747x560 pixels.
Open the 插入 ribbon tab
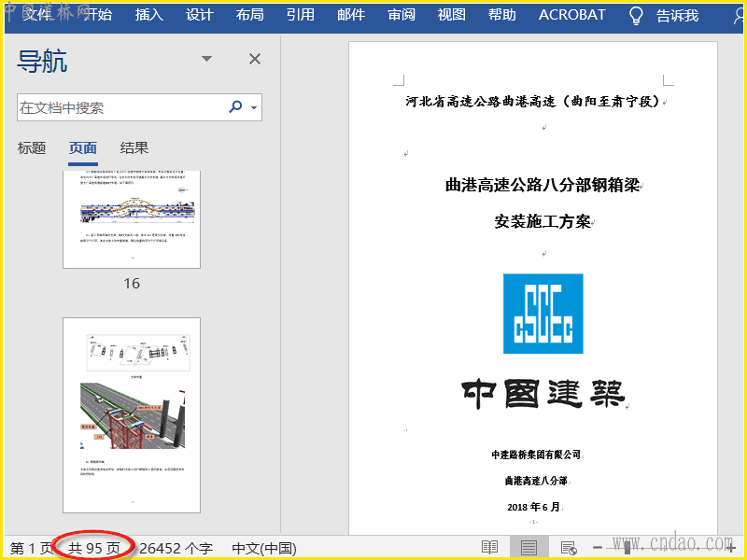coord(149,15)
